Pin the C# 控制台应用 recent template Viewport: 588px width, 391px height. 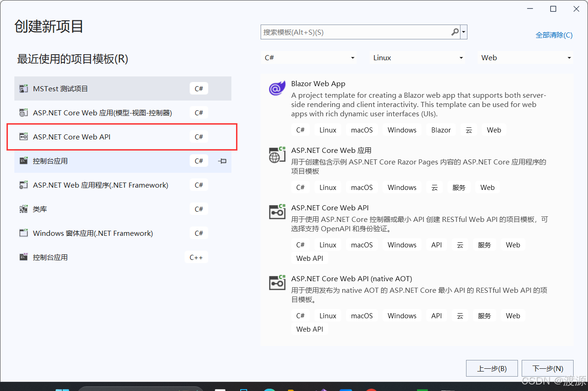(x=223, y=161)
